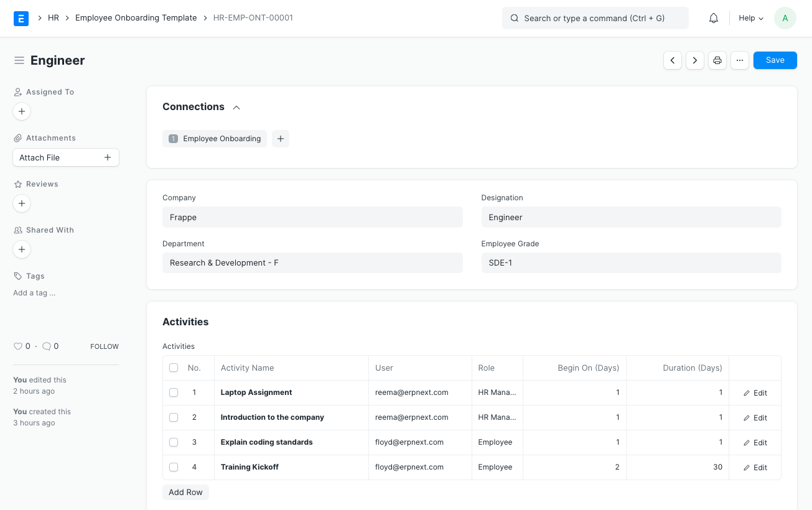Image resolution: width=812 pixels, height=510 pixels.
Task: Open the ERPNext home logo
Action: pyautogui.click(x=21, y=18)
